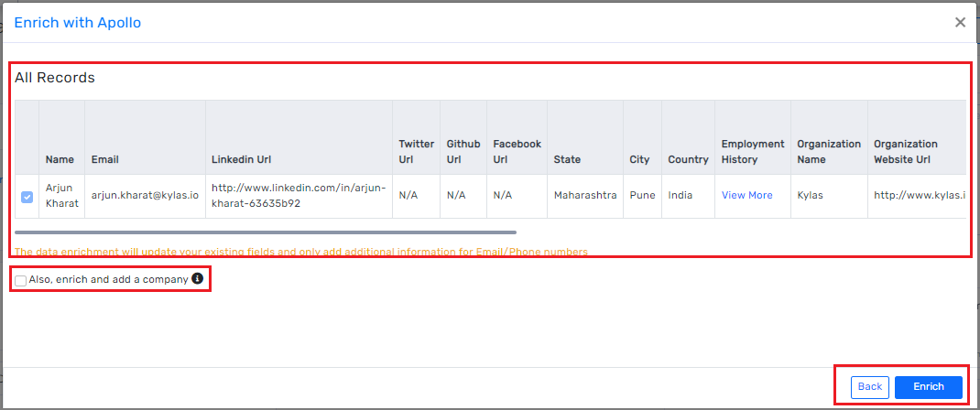The image size is (980, 410).
Task: Click the Email column header
Action: click(x=145, y=137)
